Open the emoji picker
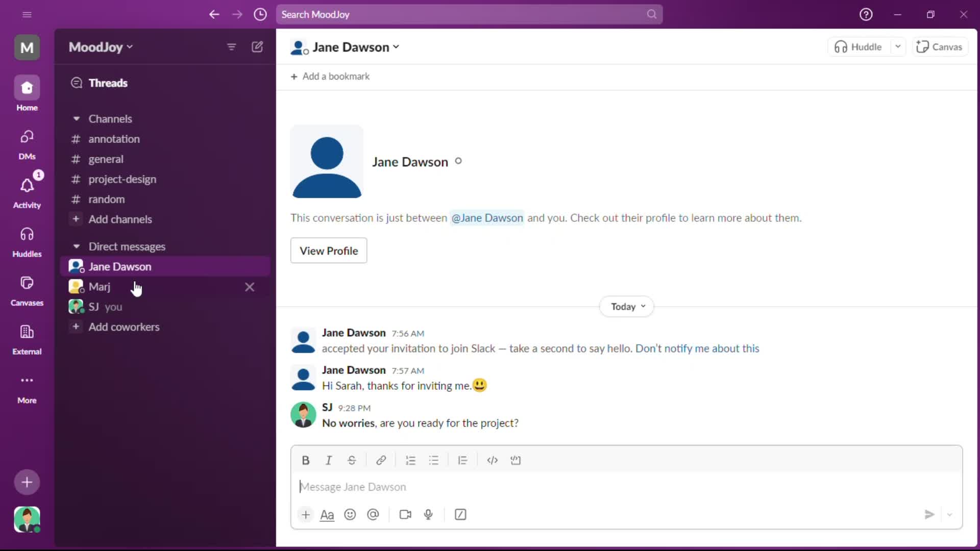Image resolution: width=980 pixels, height=551 pixels. click(350, 514)
